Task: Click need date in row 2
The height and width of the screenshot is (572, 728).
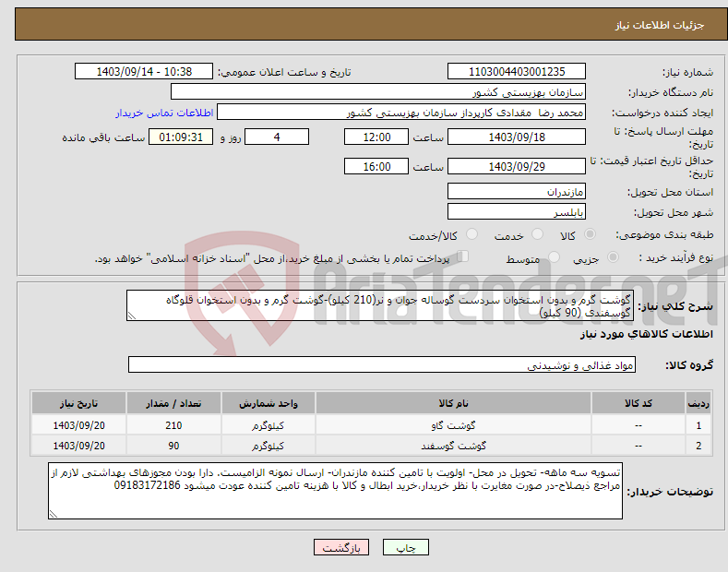Action: point(78,446)
